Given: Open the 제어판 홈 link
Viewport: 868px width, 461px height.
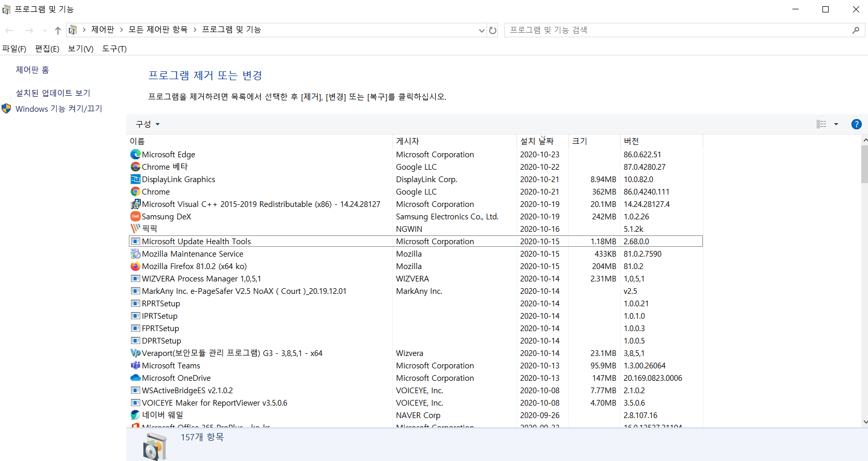Looking at the screenshot, I should (x=32, y=70).
